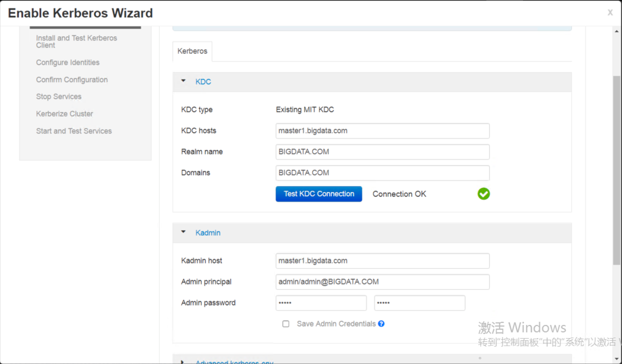Click the Test KDC Connection button

pos(319,194)
